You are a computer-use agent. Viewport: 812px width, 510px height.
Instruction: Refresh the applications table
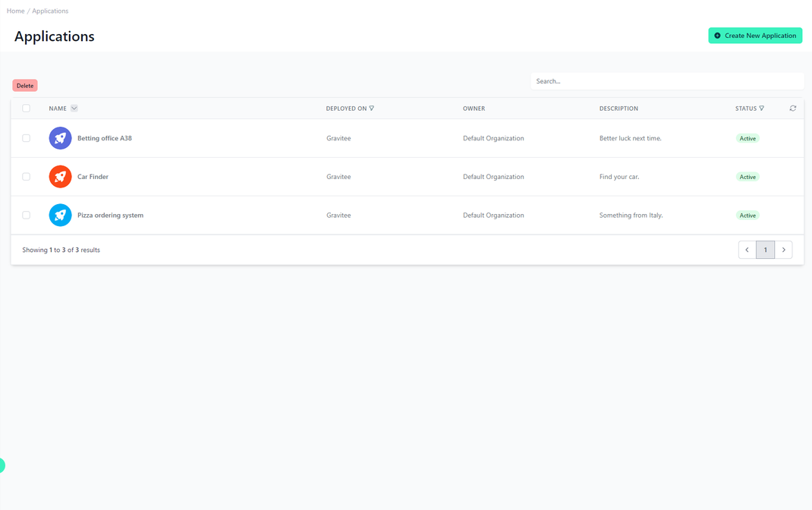(x=792, y=108)
